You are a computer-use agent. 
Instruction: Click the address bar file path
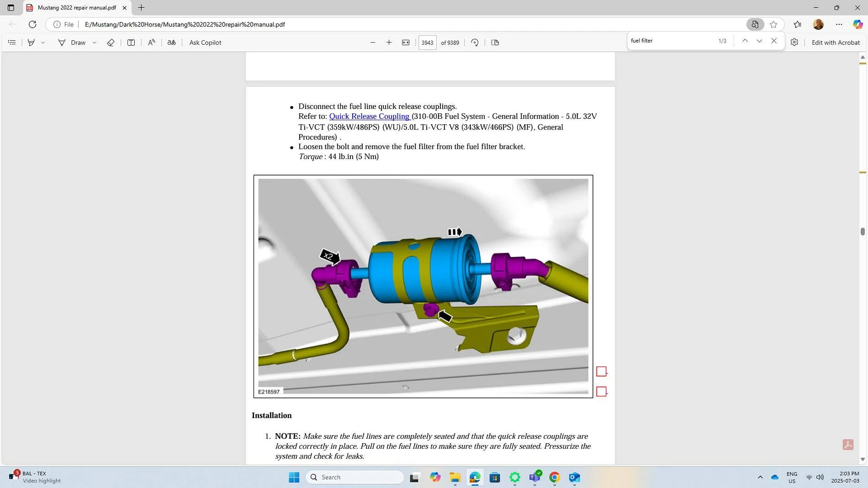(185, 24)
